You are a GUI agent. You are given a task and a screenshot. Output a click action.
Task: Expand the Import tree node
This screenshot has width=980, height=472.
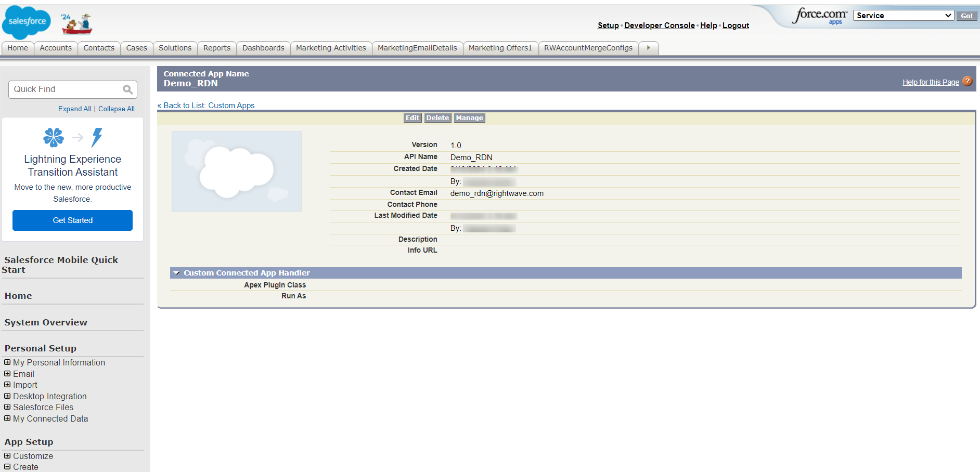pyautogui.click(x=7, y=385)
